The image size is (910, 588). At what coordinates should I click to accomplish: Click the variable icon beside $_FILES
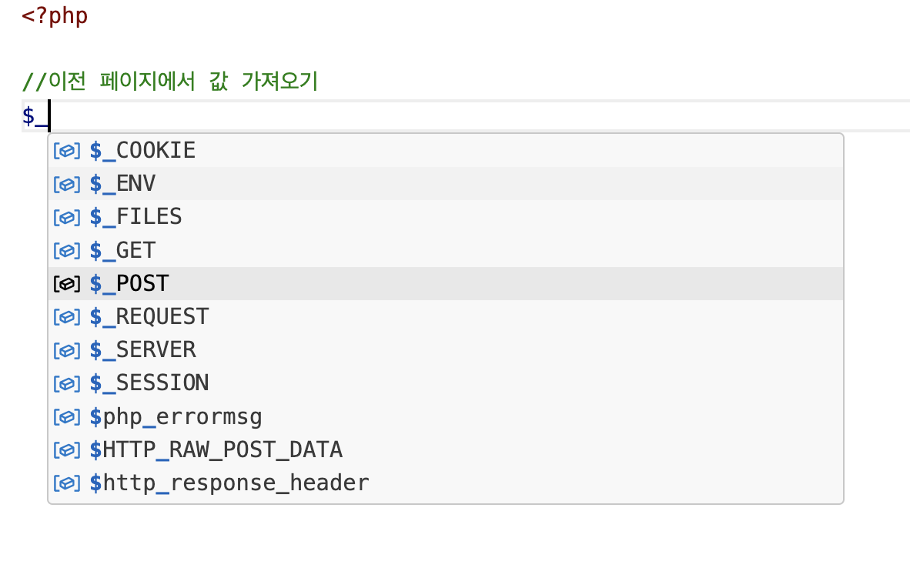tap(66, 217)
